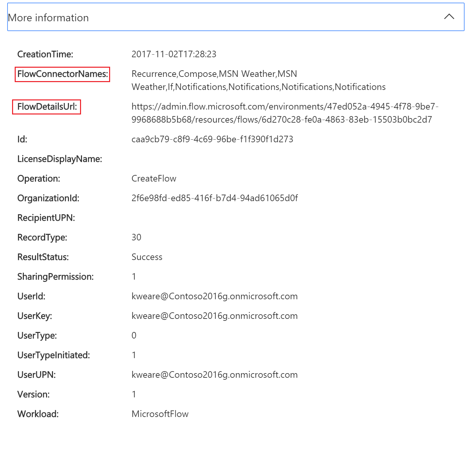476x451 pixels.
Task: Select the highlighted FlowConnectorNames label
Action: 62,74
